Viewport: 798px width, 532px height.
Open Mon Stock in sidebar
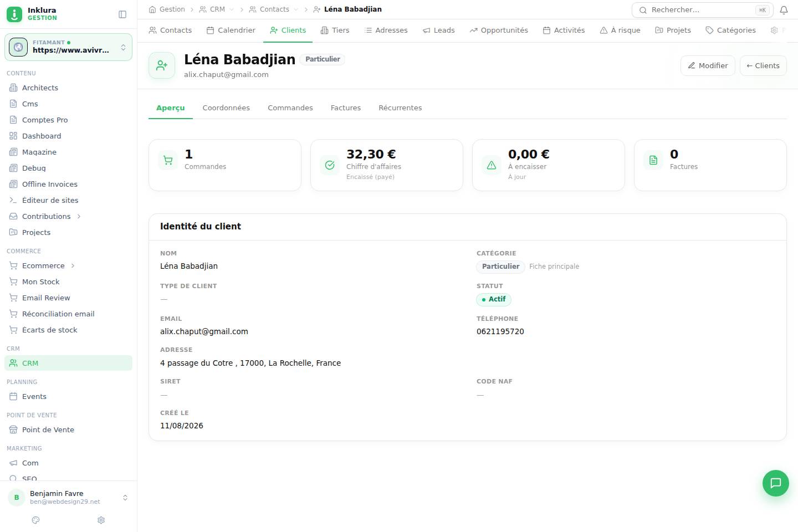[x=69, y=282]
